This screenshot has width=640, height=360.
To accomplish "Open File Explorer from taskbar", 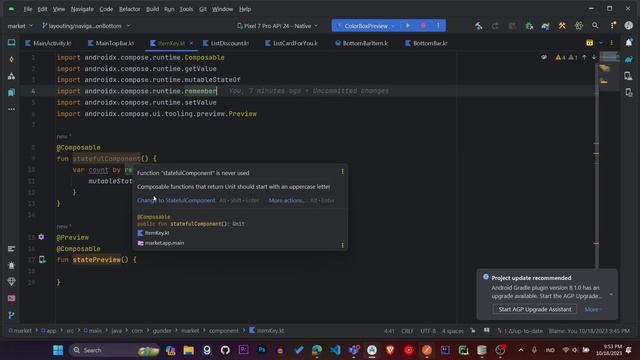I will click(x=189, y=350).
